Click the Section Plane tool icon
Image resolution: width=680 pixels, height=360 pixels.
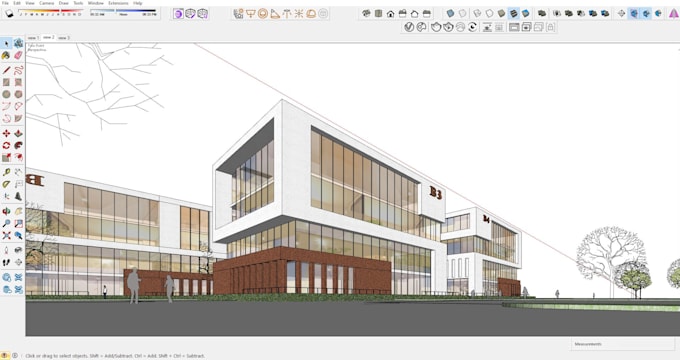[621, 13]
